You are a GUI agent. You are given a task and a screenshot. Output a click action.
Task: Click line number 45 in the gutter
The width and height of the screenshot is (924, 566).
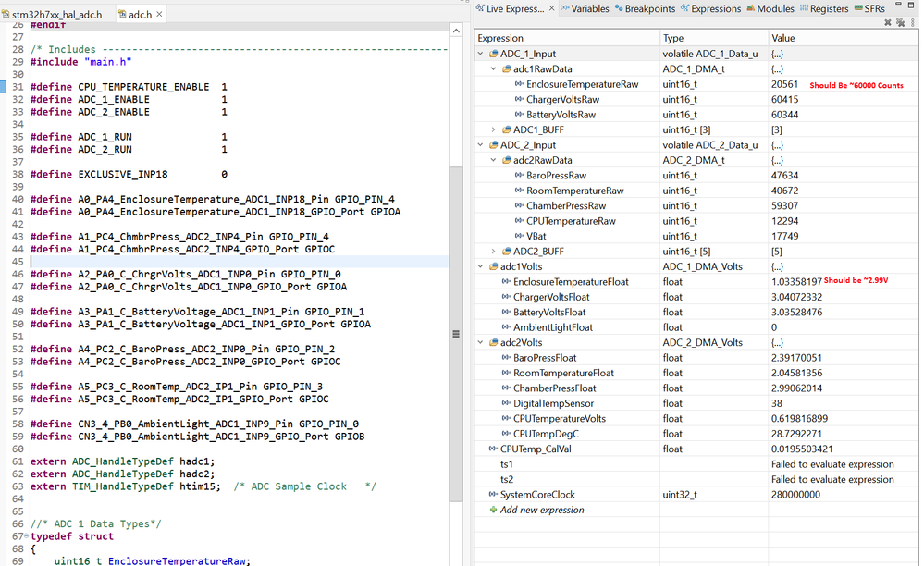18,262
